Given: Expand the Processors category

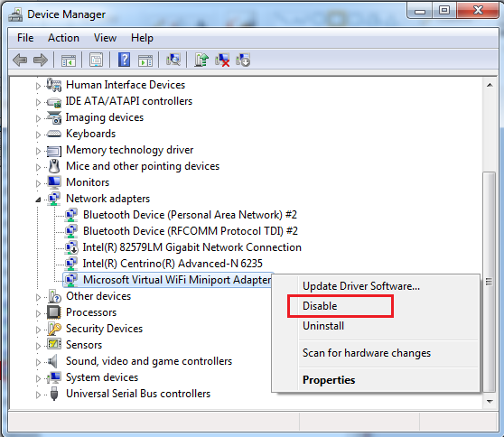Looking at the screenshot, I should [x=38, y=313].
